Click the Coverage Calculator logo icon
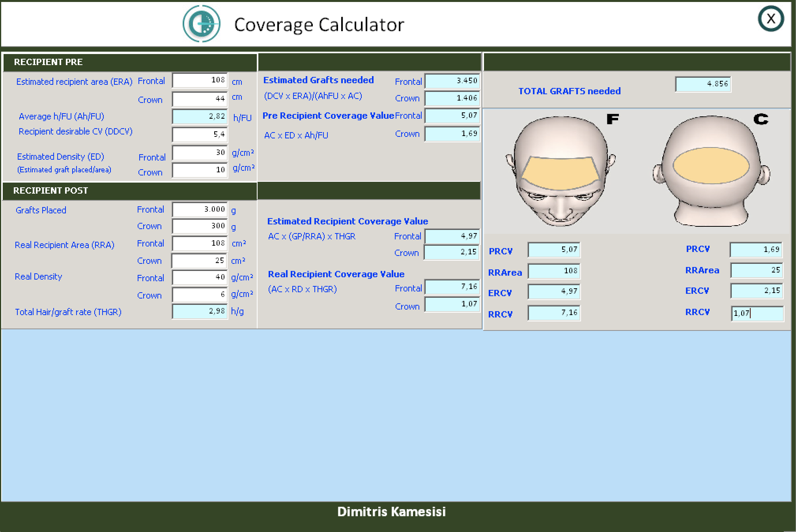This screenshot has width=796, height=532. pos(201,24)
